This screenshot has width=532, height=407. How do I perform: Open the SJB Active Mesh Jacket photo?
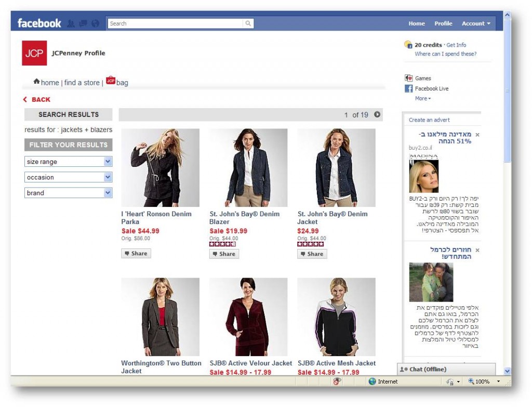coord(336,317)
